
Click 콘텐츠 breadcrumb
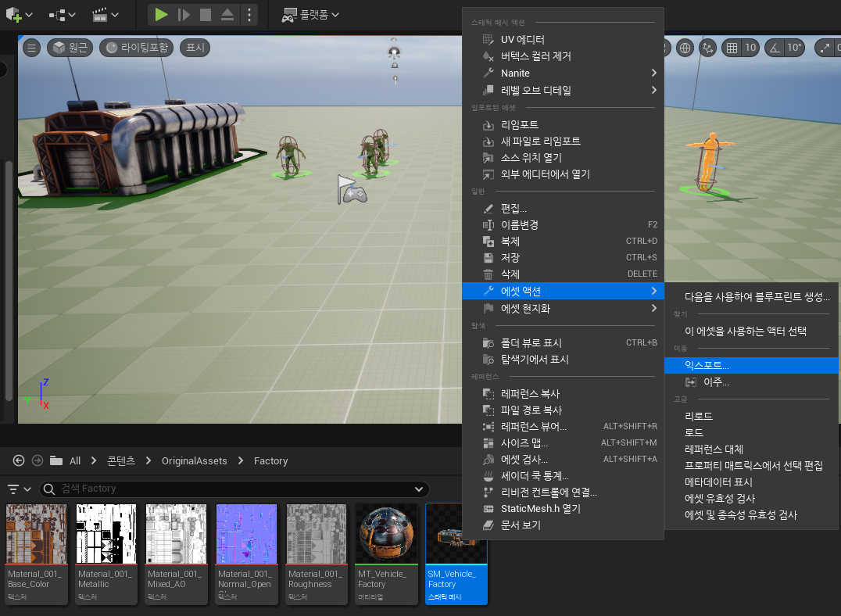pos(121,461)
